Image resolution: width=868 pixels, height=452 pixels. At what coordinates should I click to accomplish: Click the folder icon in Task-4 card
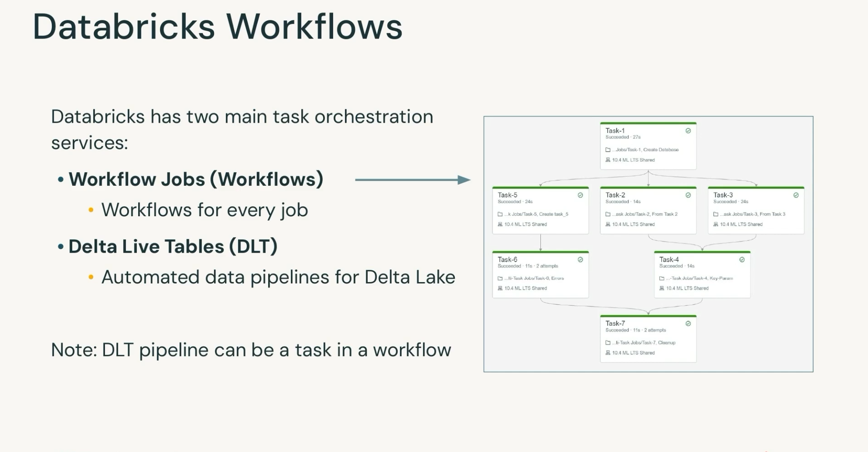coord(662,278)
